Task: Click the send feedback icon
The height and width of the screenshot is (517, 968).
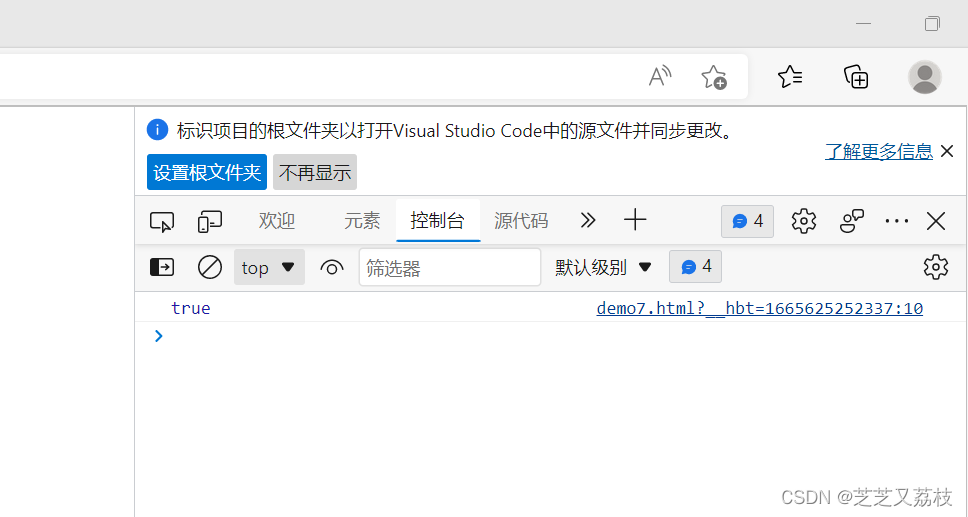Action: 852,221
